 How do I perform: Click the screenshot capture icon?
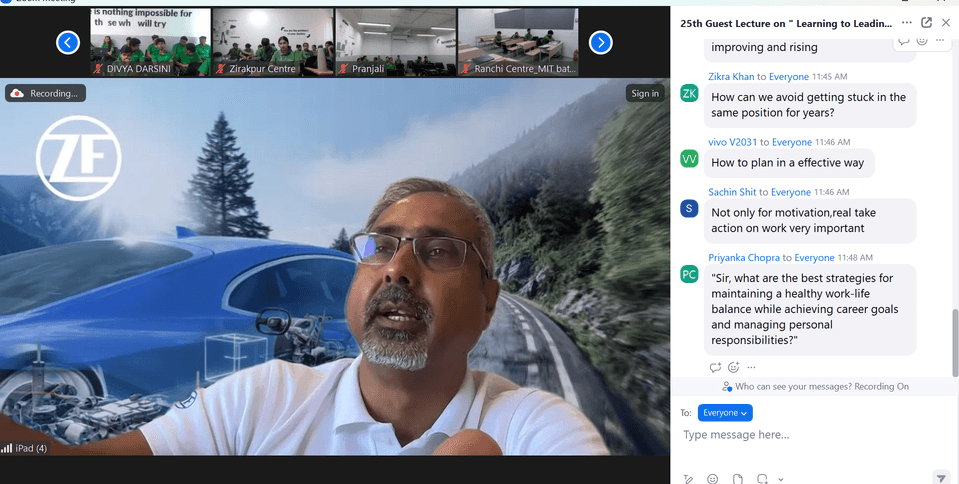click(762, 478)
